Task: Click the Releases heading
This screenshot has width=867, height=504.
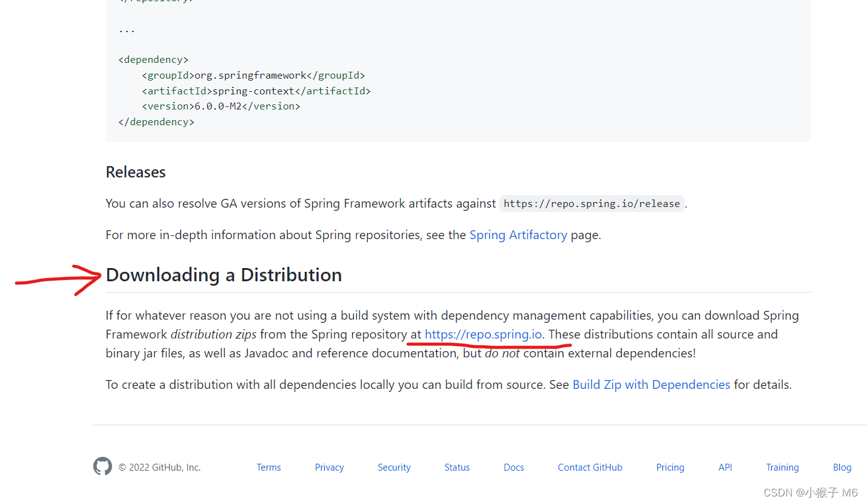Action: tap(136, 172)
